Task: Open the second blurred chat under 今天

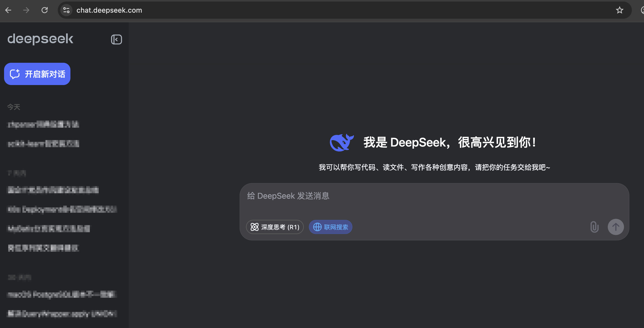Action: pos(44,144)
